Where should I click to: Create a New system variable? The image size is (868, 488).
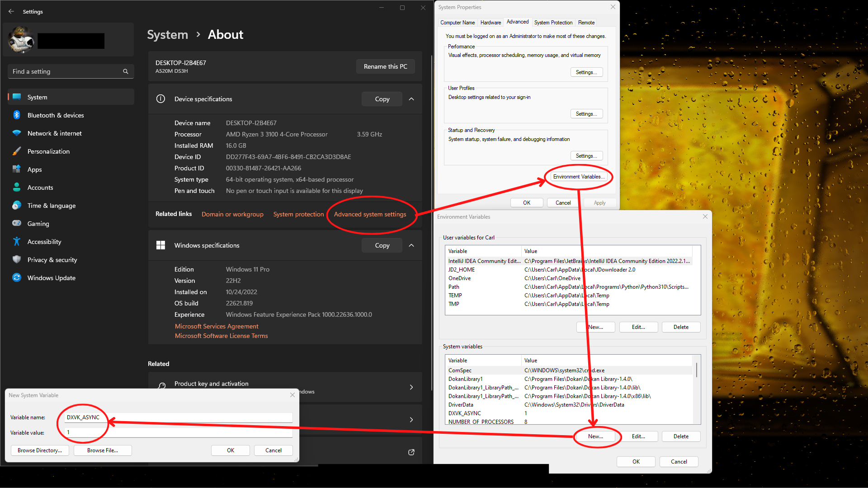[x=595, y=436]
